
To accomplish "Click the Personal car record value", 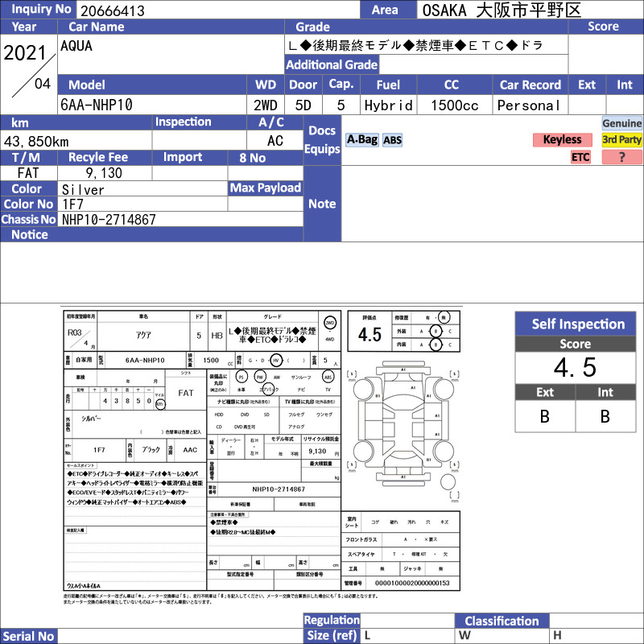I will click(529, 105).
